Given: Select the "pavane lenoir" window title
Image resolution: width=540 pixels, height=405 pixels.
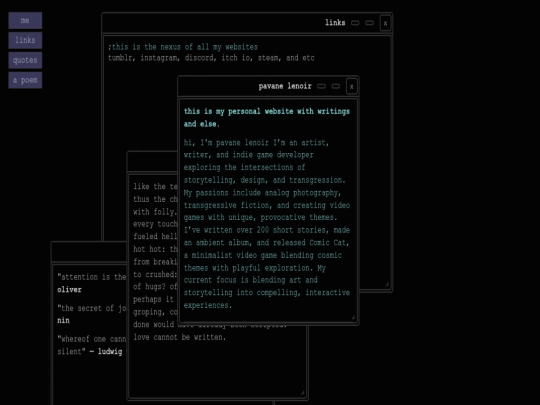Looking at the screenshot, I should click(x=285, y=86).
